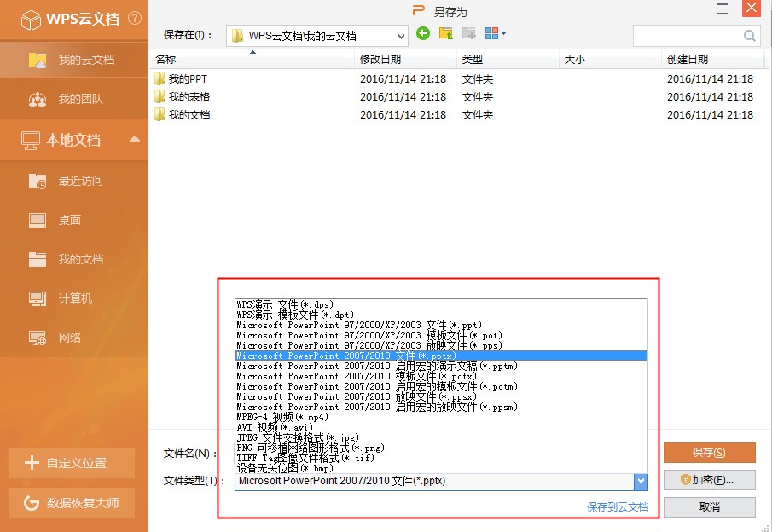
Task: Choose AVI 视频(*.avi) format
Action: pyautogui.click(x=441, y=427)
